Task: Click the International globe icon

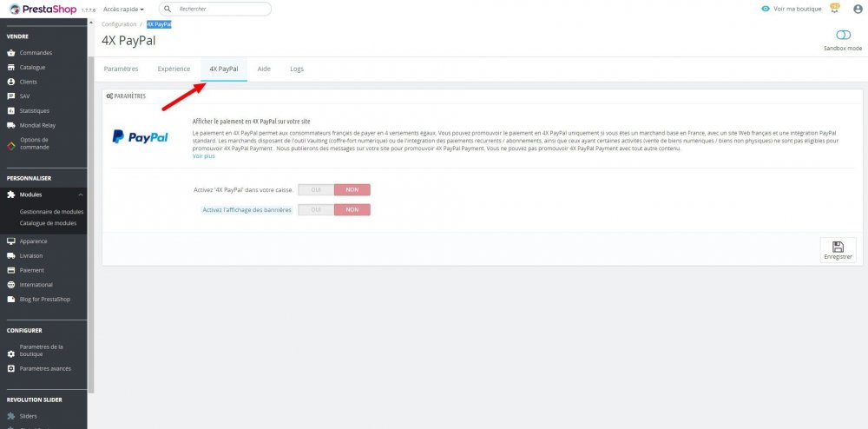Action: 10,285
